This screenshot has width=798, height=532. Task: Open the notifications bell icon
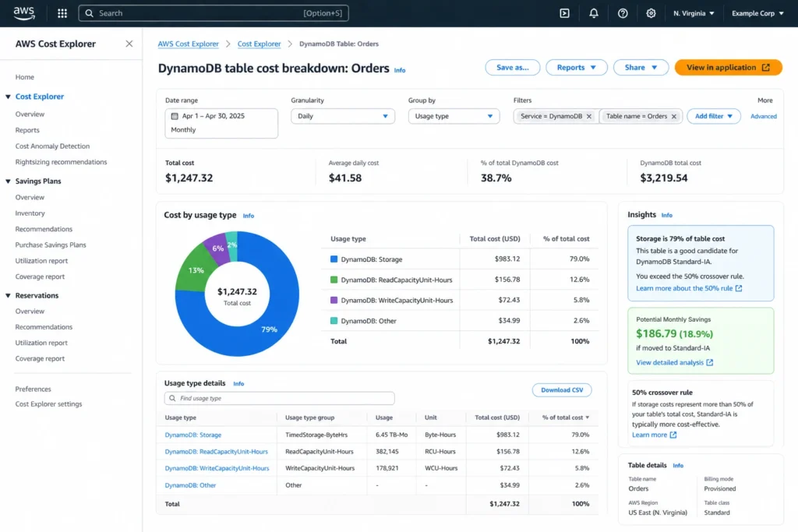[x=593, y=12]
